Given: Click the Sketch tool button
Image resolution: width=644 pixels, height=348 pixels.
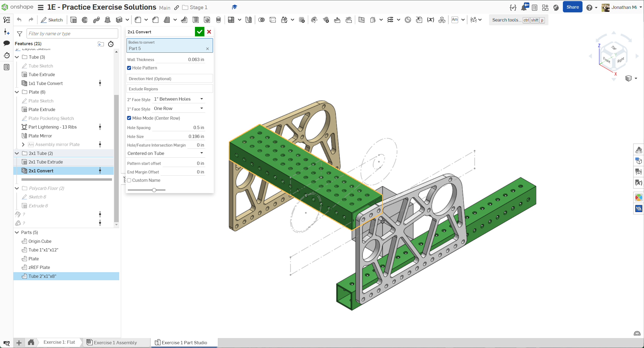Looking at the screenshot, I should click(x=52, y=20).
